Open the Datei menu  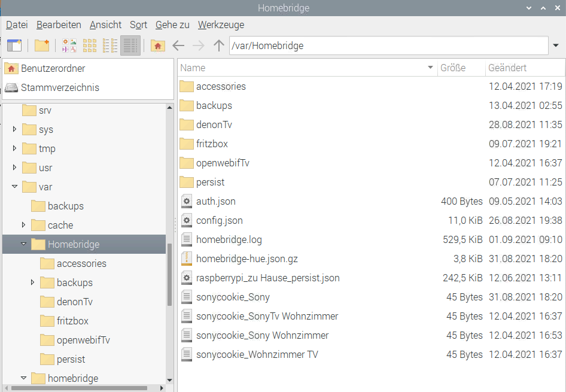17,25
